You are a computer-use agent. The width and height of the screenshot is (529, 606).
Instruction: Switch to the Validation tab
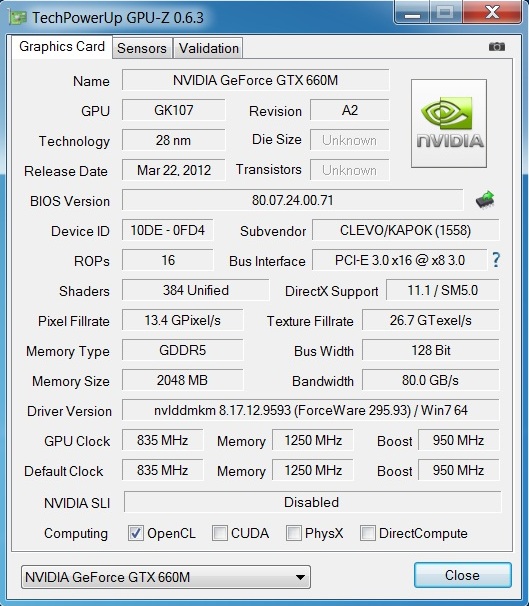coord(208,48)
